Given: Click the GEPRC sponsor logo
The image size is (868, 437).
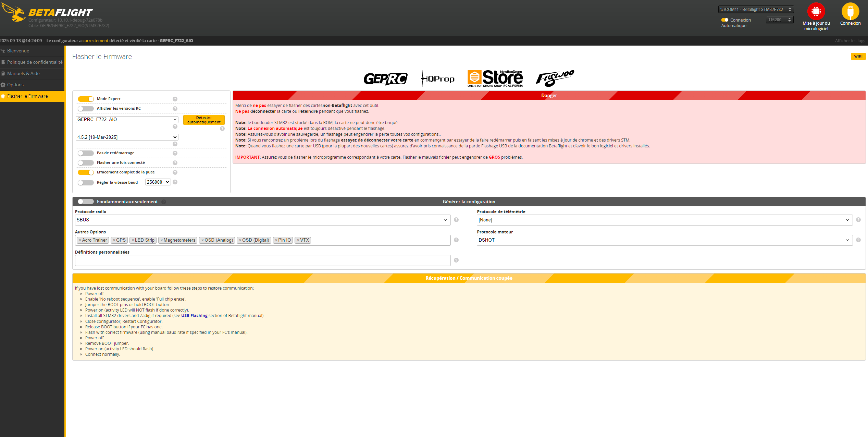Looking at the screenshot, I should coord(385,79).
